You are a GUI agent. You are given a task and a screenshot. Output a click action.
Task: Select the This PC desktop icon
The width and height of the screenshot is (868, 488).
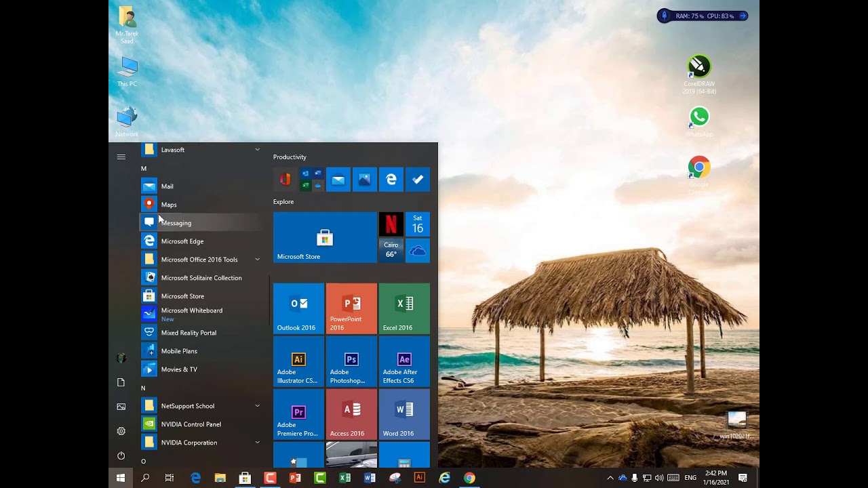click(x=127, y=73)
